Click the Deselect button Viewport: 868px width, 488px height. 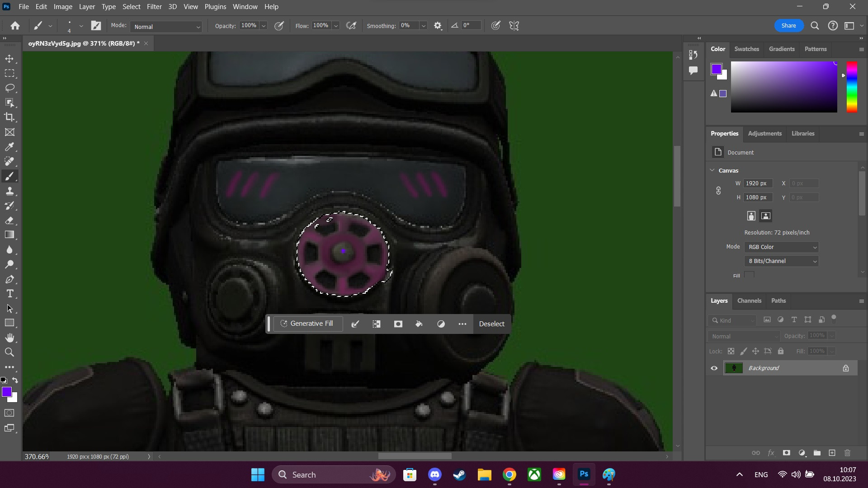pos(491,324)
